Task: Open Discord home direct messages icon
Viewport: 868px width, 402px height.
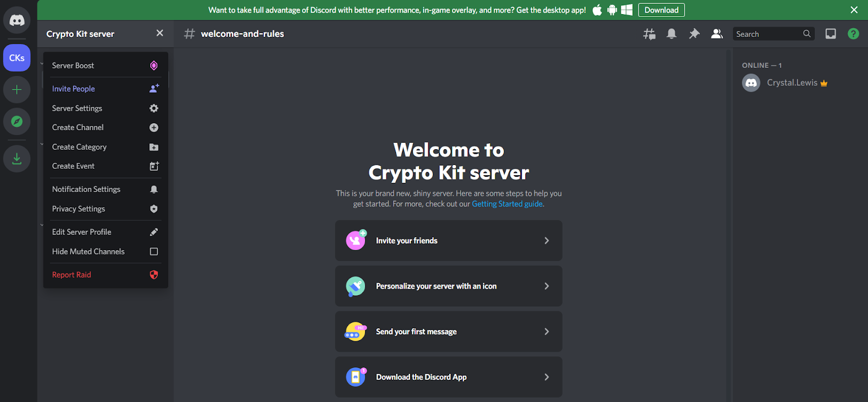Action: pos(17,21)
